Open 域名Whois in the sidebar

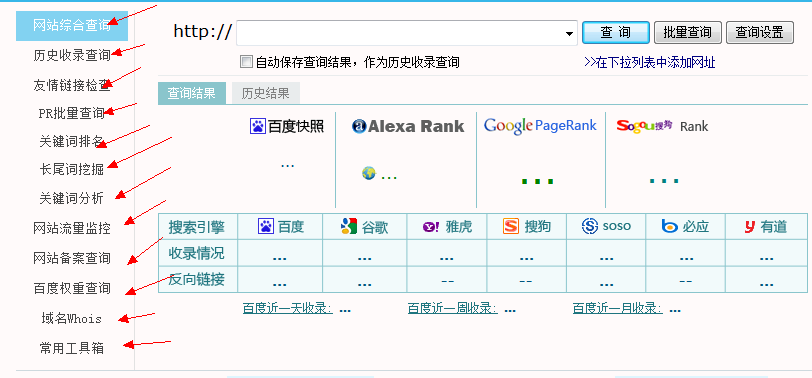tap(72, 318)
